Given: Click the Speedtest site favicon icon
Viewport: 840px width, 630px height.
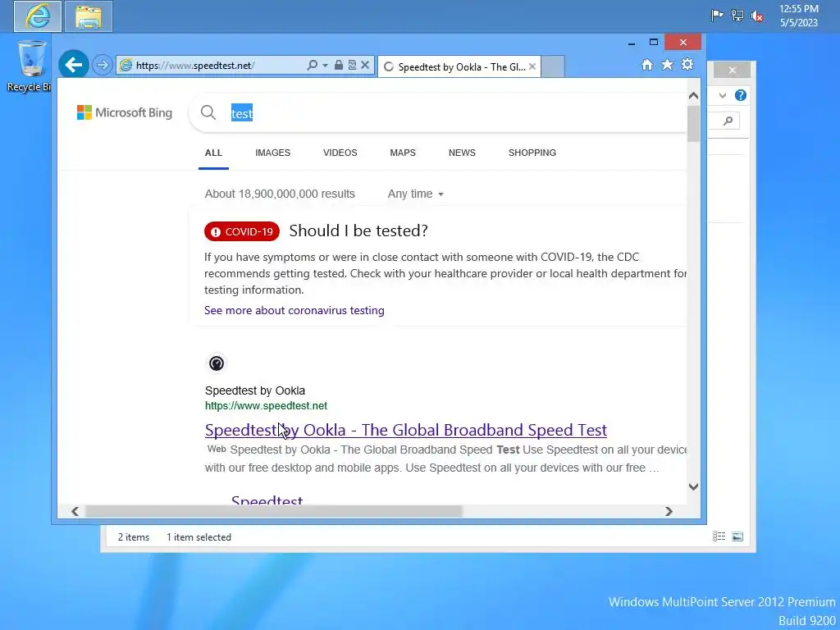Looking at the screenshot, I should 217,363.
